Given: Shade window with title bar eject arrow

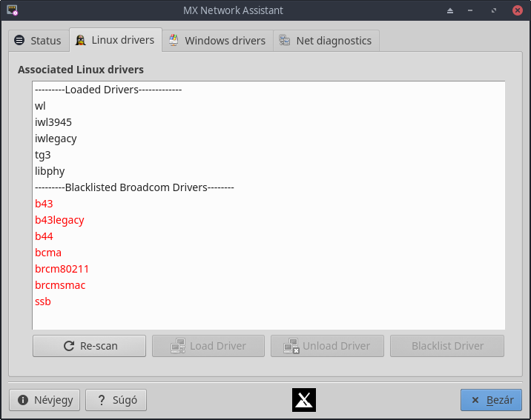Looking at the screenshot, I should [450, 10].
